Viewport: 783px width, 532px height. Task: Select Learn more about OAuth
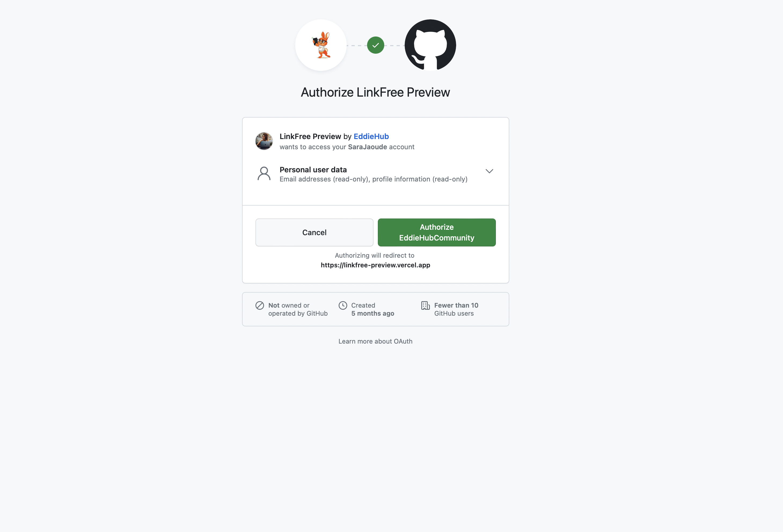point(375,341)
